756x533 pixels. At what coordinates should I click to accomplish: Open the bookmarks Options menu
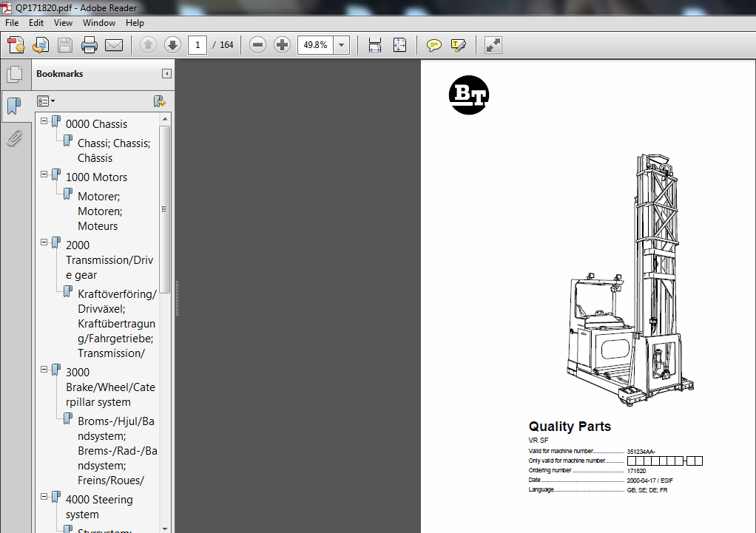click(x=46, y=101)
